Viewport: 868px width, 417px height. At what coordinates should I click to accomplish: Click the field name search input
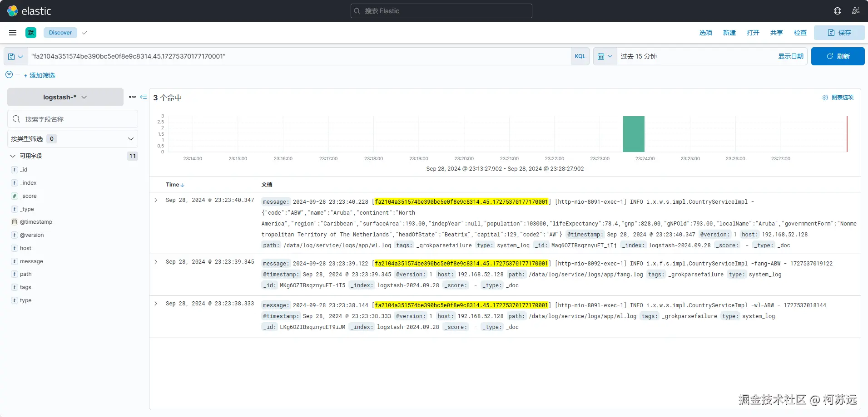coord(73,119)
